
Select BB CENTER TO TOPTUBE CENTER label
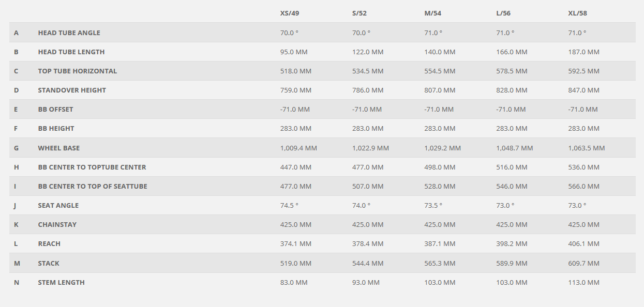[x=92, y=167]
